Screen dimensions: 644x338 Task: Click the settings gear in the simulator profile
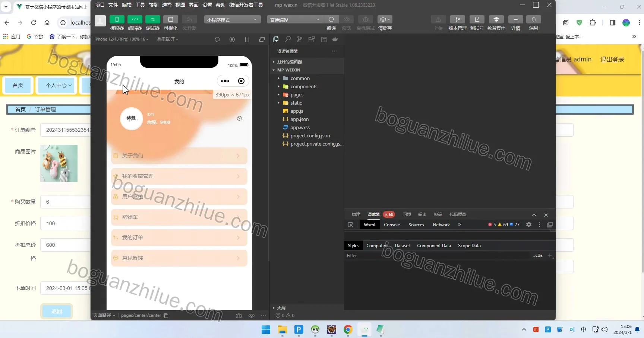coord(240,119)
